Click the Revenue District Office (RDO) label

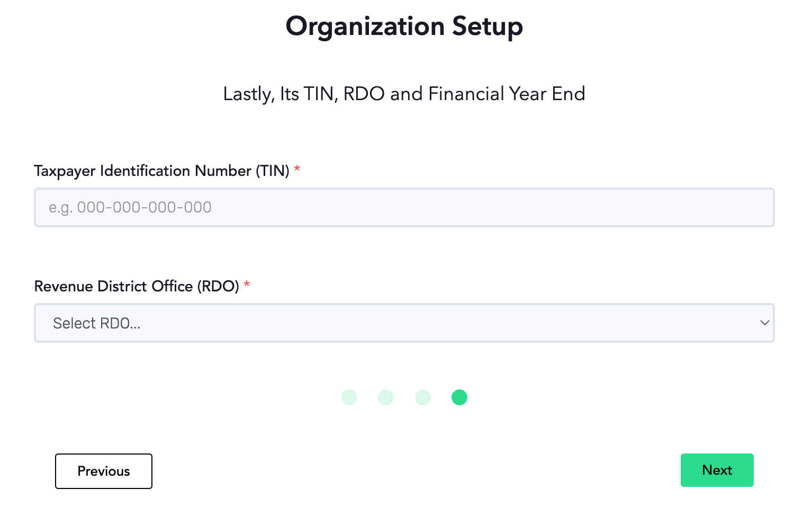click(x=137, y=287)
